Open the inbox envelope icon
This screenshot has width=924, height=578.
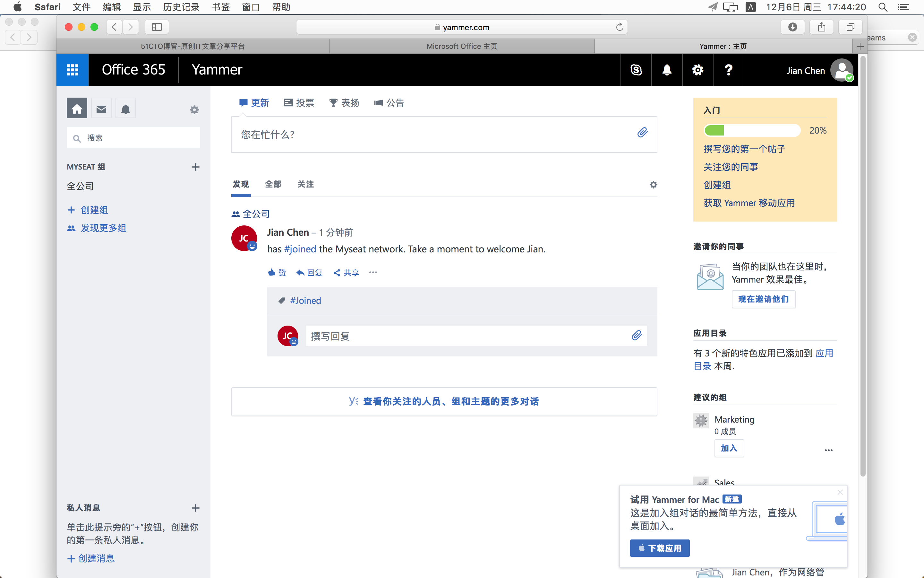tap(101, 109)
